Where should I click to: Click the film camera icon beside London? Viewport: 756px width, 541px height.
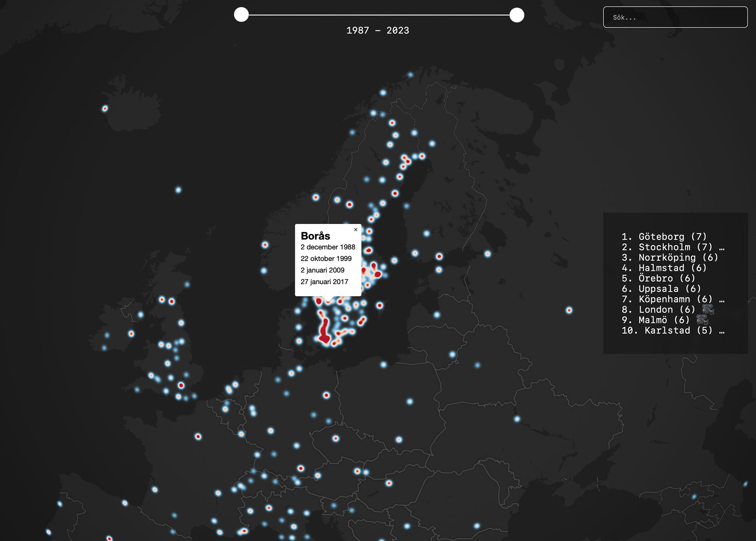coord(708,309)
